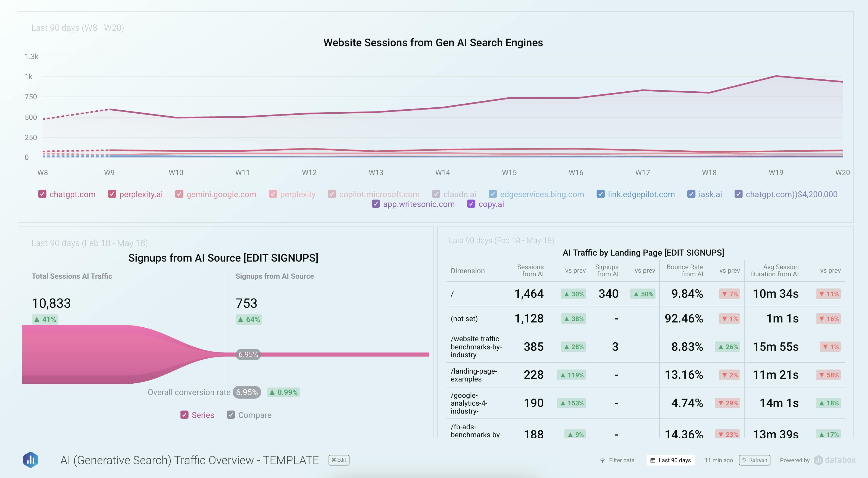Click the 753 signups value
The width and height of the screenshot is (868, 478).
point(246,303)
